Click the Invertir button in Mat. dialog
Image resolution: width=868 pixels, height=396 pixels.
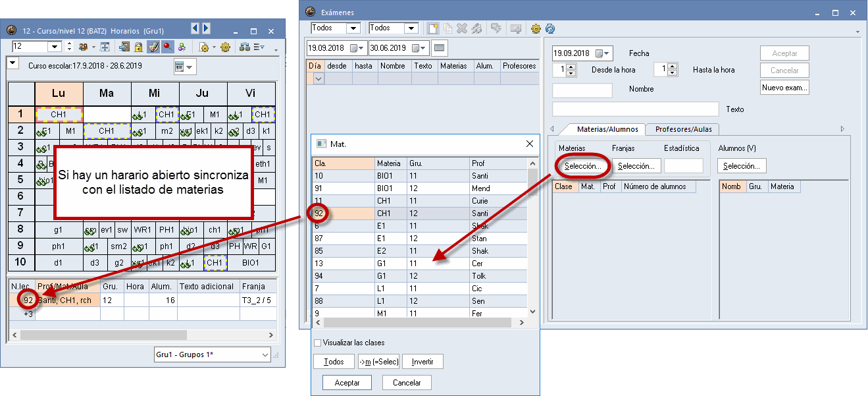(422, 362)
